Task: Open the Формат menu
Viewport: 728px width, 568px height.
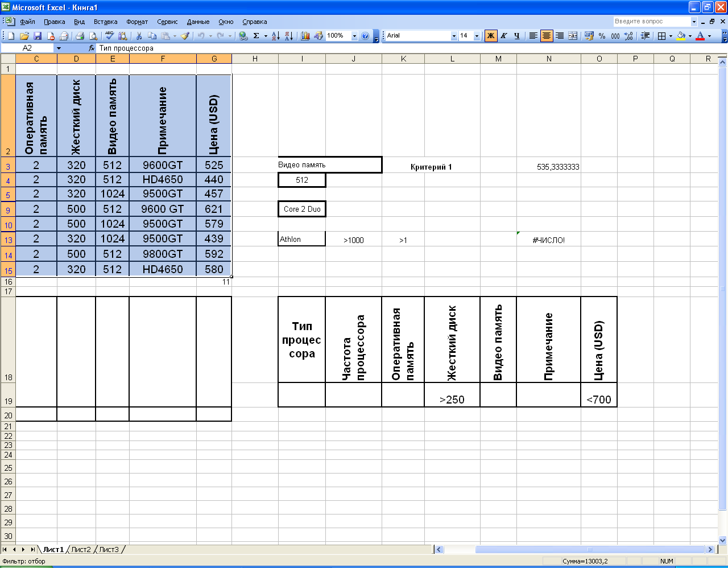Action: coord(137,22)
